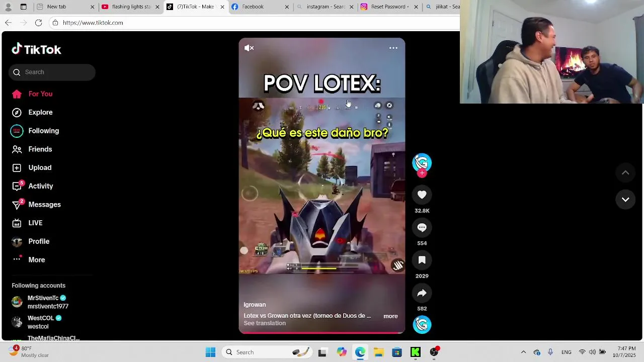Open OBS Studio from taskbar

pos(434,352)
